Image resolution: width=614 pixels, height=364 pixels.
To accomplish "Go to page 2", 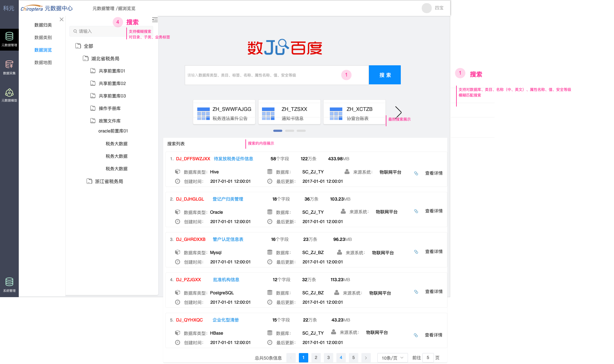I will coord(316,358).
